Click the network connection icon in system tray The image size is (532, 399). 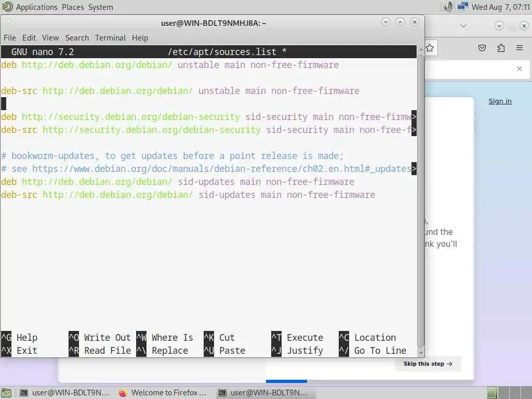462,7
